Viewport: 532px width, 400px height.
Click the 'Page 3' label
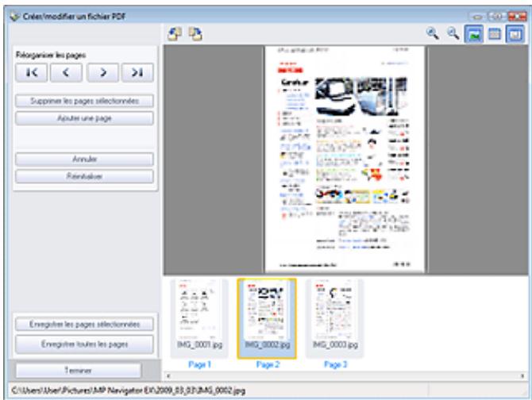(x=336, y=365)
